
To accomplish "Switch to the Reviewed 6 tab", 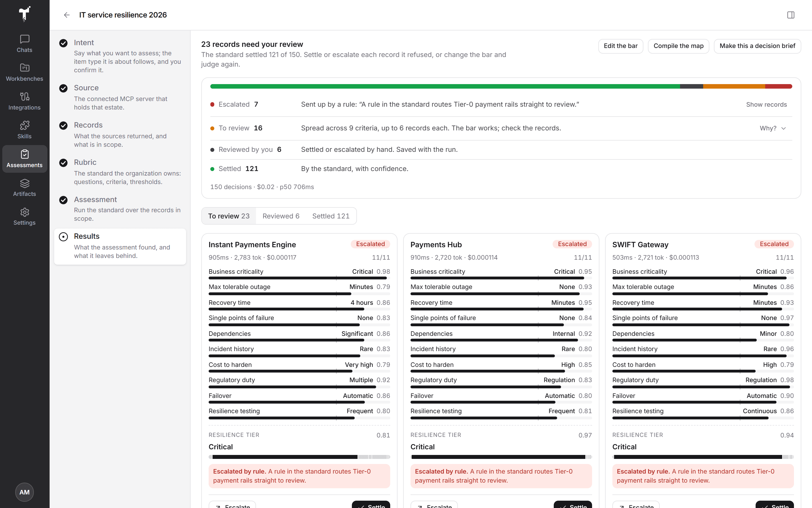I will (281, 216).
